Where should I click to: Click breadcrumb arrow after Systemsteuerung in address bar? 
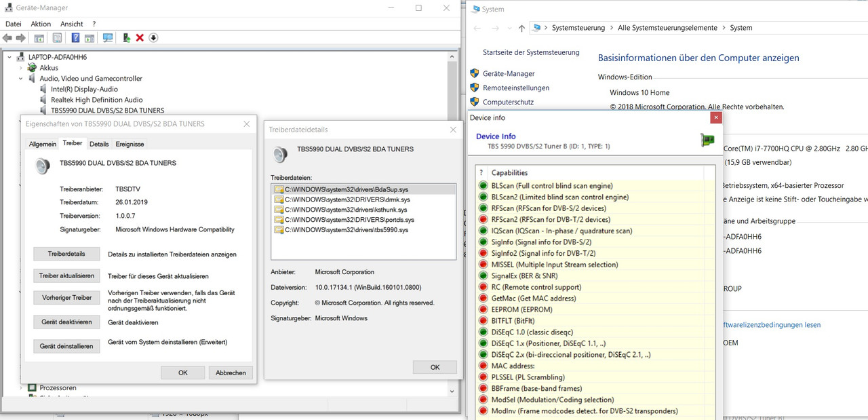pos(611,28)
